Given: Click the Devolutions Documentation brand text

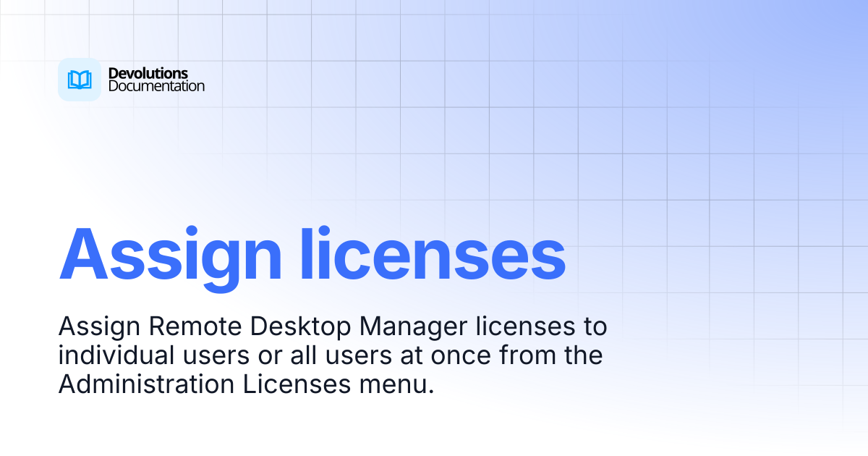Looking at the screenshot, I should (156, 80).
